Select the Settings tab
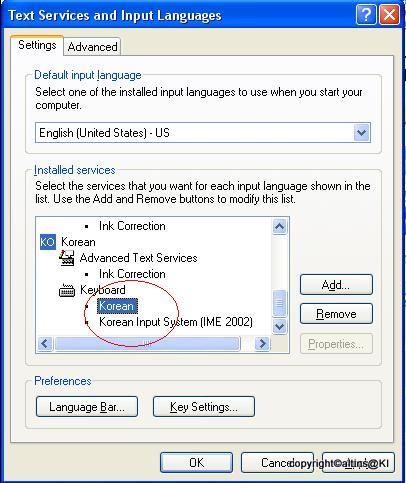Viewport: 406px width, 483px height. [x=37, y=45]
